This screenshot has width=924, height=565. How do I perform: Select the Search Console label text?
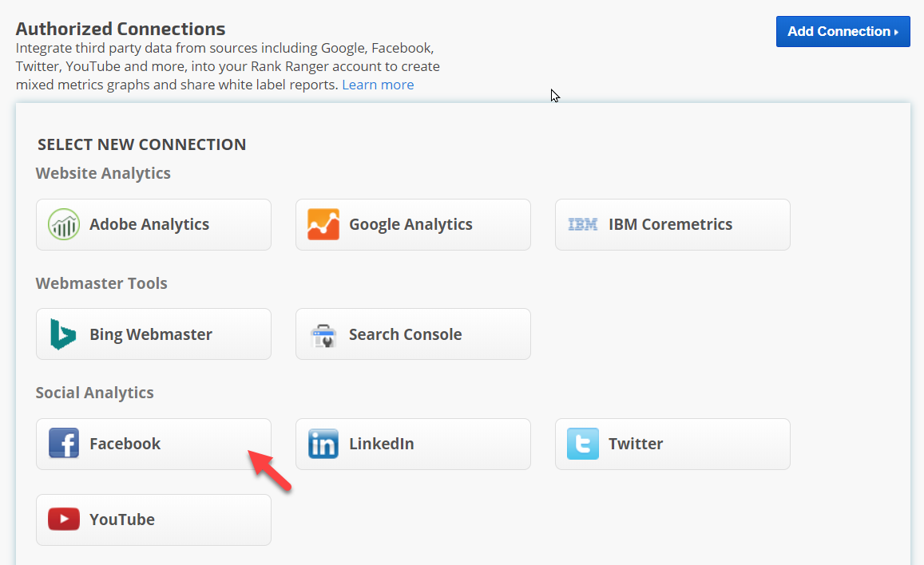click(x=405, y=334)
